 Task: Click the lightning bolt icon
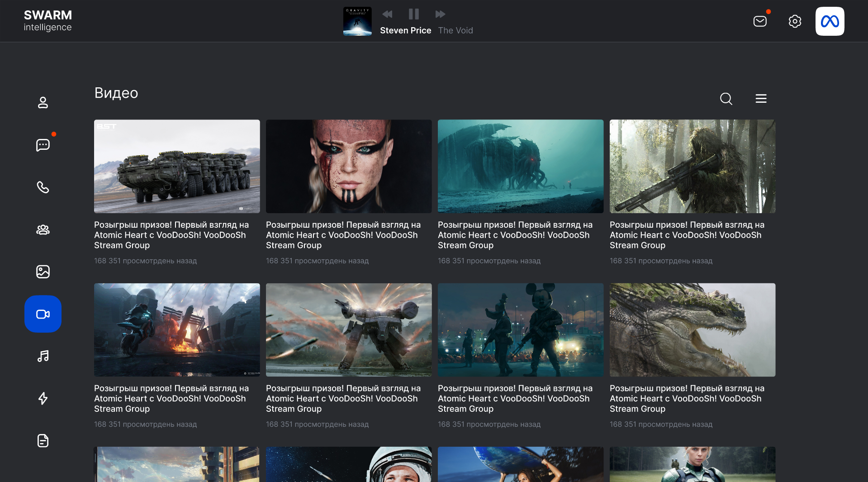(x=43, y=398)
